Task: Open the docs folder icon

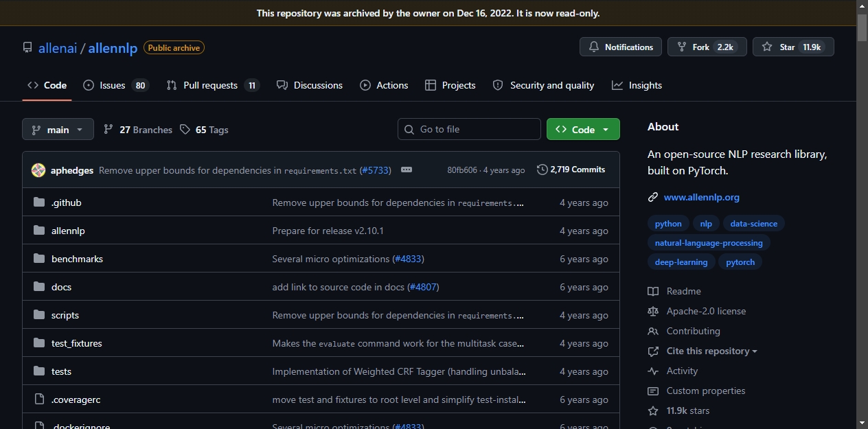Action: coord(39,287)
